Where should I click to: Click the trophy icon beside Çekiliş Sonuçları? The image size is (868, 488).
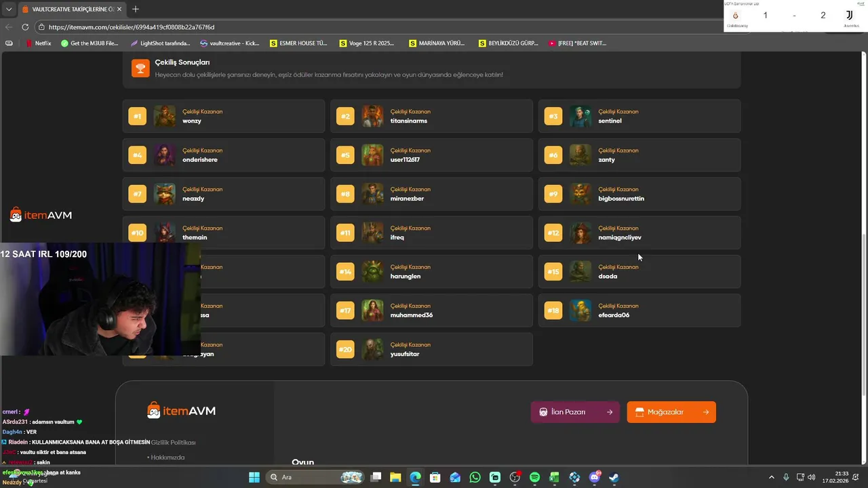(x=140, y=68)
